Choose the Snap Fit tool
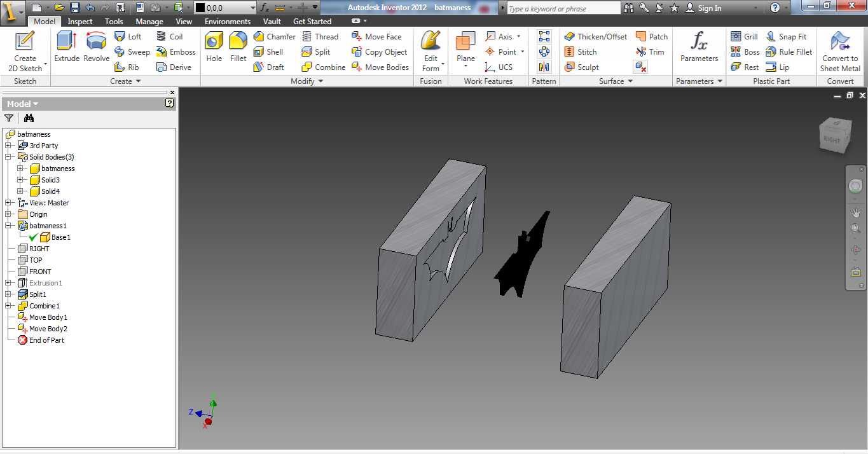This screenshot has width=868, height=454. tap(786, 37)
